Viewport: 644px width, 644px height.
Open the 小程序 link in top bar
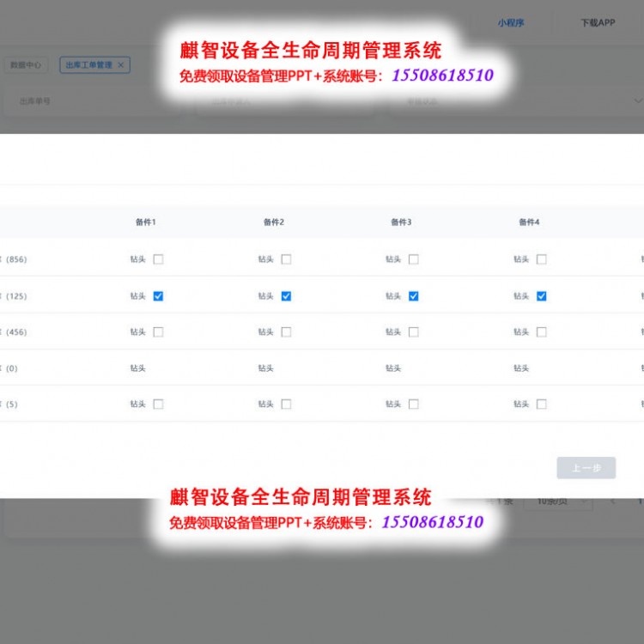[x=510, y=23]
